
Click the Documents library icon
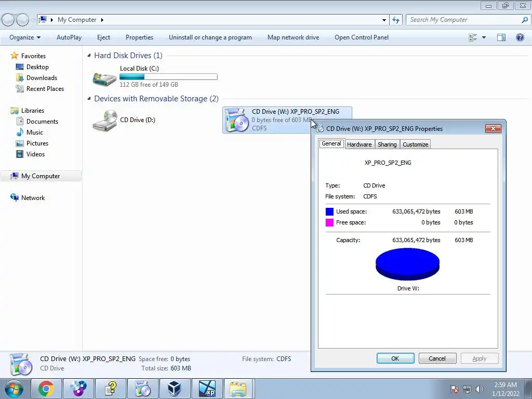[x=20, y=121]
